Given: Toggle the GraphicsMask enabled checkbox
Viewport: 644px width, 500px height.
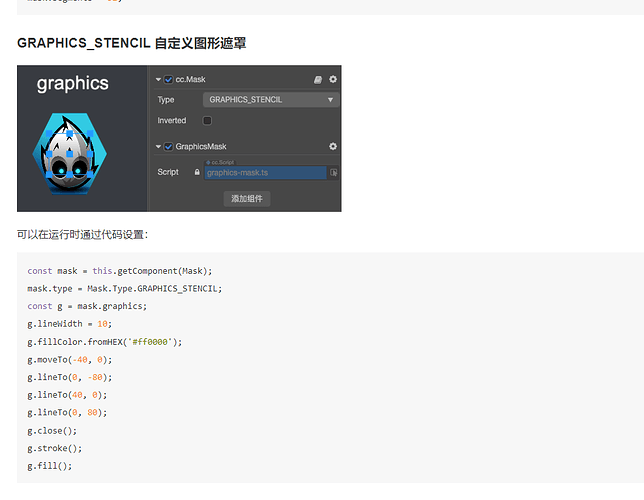Looking at the screenshot, I should (x=168, y=146).
